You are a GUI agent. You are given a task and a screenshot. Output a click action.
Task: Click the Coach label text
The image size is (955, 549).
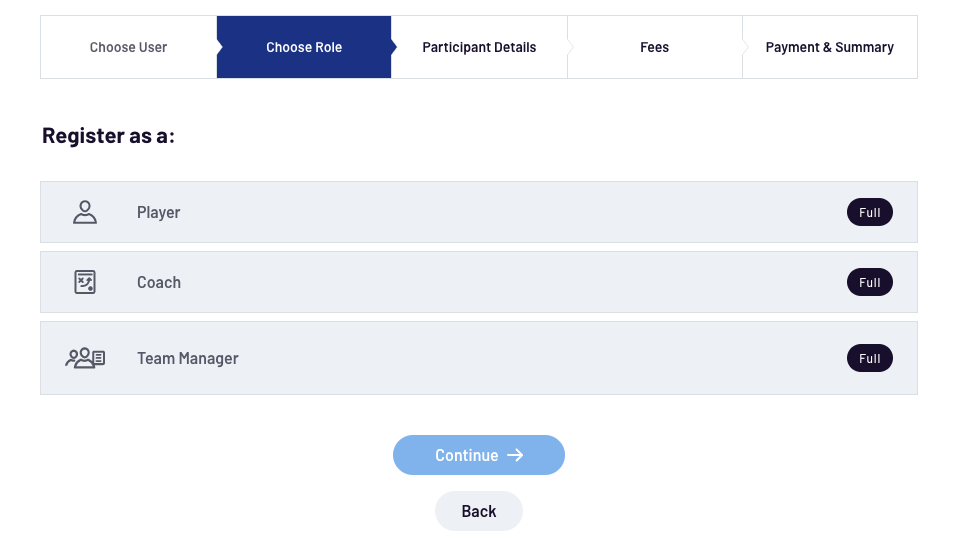159,282
